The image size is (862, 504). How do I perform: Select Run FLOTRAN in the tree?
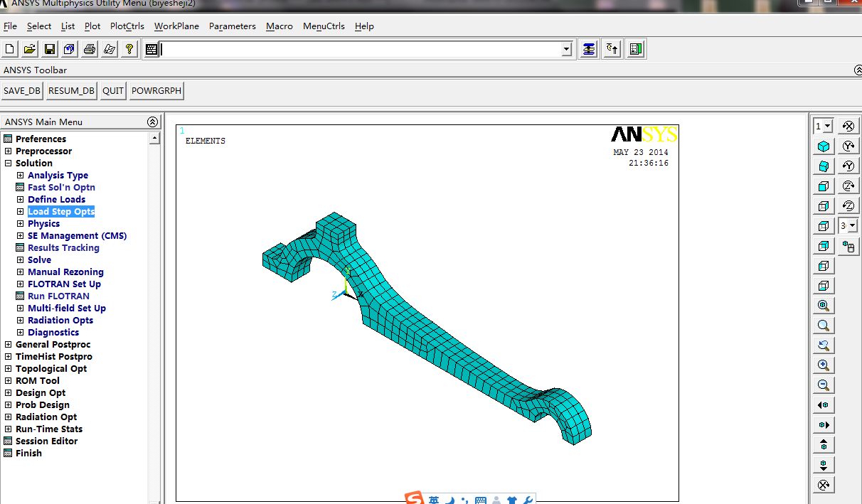point(58,296)
